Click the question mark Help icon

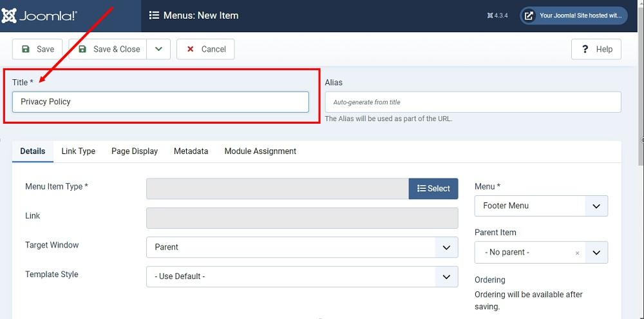585,49
